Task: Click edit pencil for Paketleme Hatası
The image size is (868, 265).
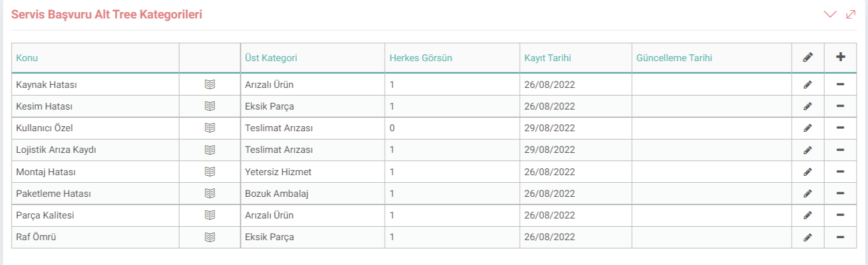Action: click(808, 194)
